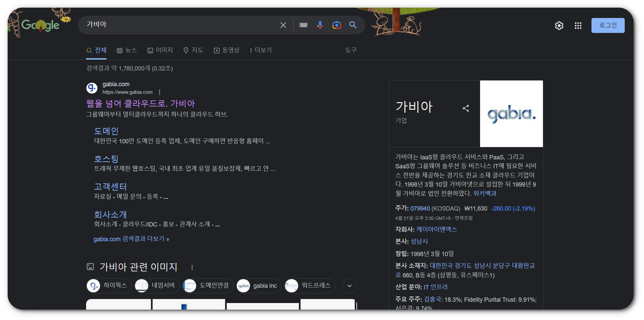Screen dimensions: 644x320
Task: Click the 079940 stock ticker link
Action: click(x=420, y=209)
